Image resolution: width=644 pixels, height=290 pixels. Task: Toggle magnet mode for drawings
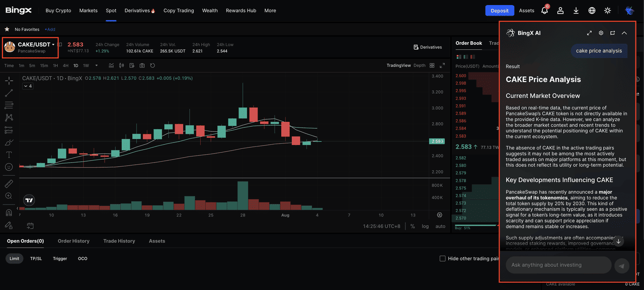click(x=9, y=212)
